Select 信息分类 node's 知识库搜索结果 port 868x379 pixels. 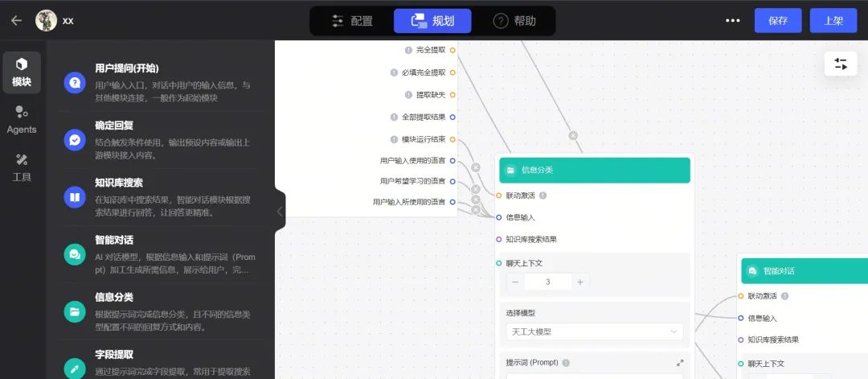[x=499, y=239]
